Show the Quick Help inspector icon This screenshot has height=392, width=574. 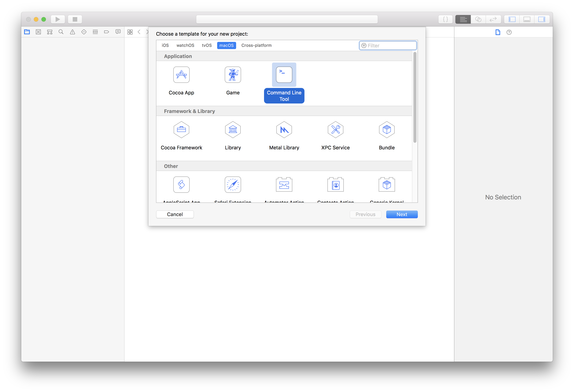(509, 32)
